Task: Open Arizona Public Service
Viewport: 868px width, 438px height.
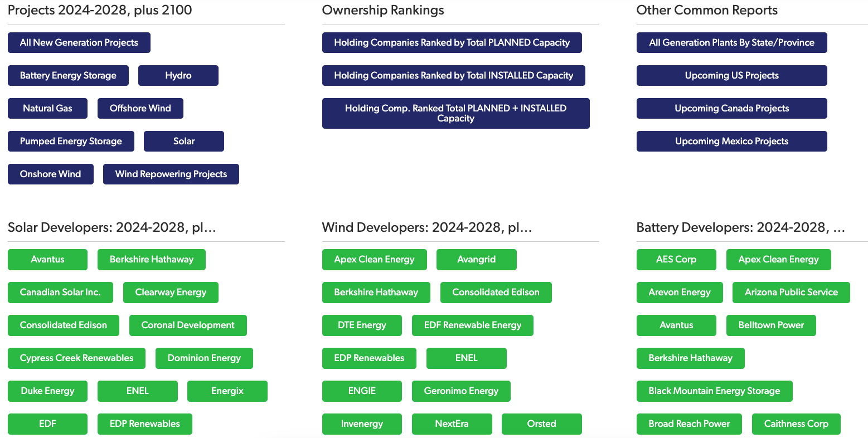Action: click(792, 292)
